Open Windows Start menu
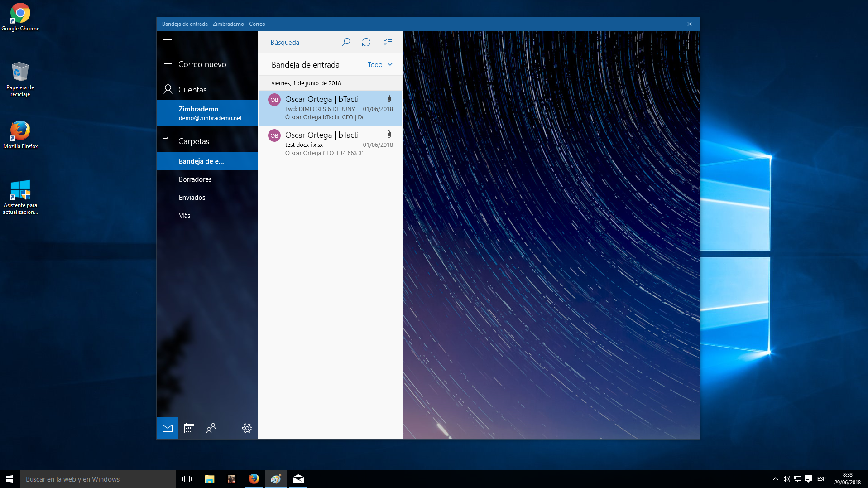This screenshot has width=868, height=488. (x=10, y=479)
